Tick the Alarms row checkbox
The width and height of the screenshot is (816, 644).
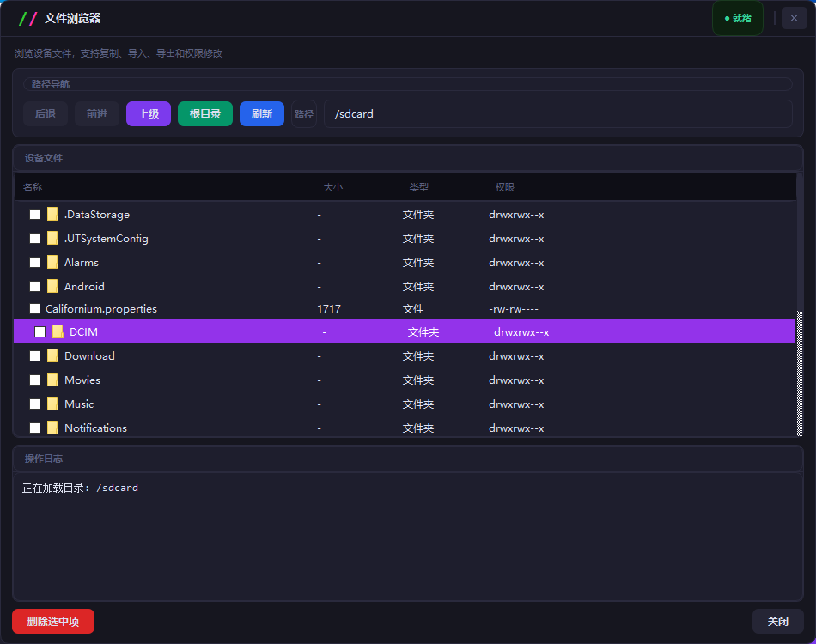(x=35, y=262)
